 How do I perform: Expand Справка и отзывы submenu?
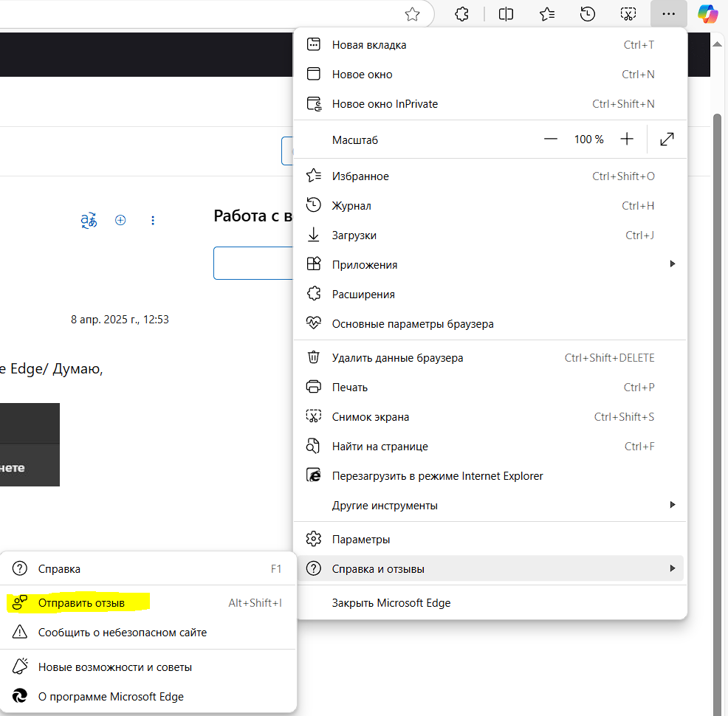click(490, 568)
